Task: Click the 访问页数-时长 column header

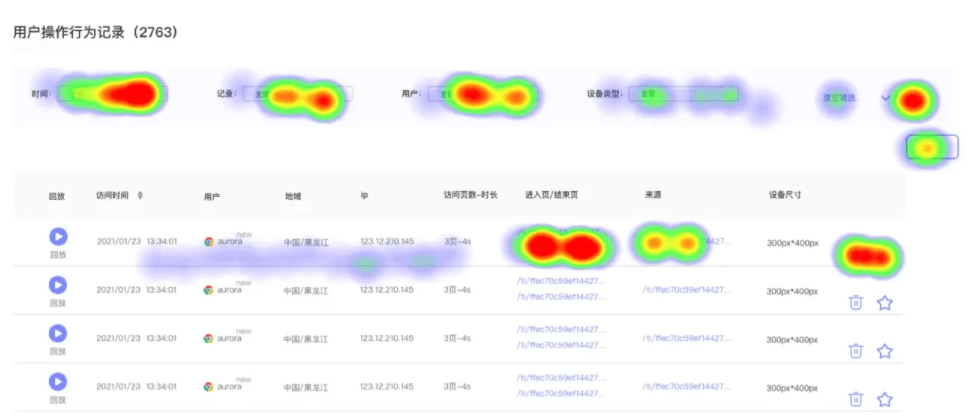Action: (x=470, y=195)
